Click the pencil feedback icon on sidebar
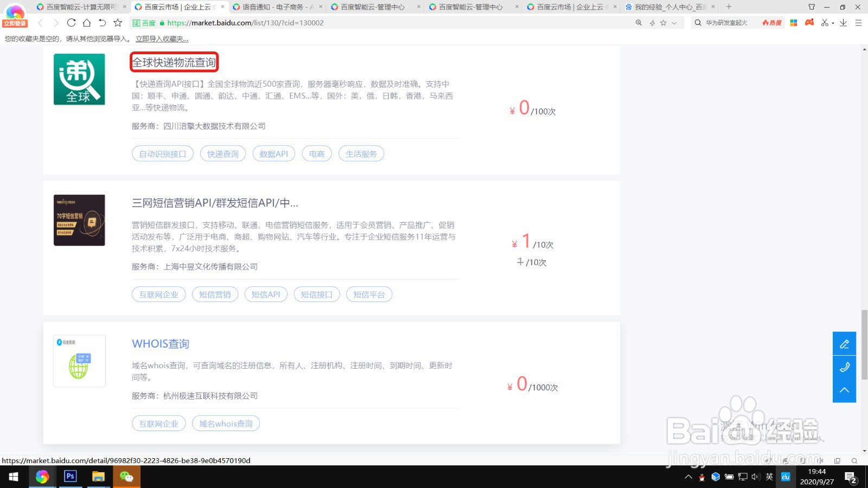 [x=844, y=343]
